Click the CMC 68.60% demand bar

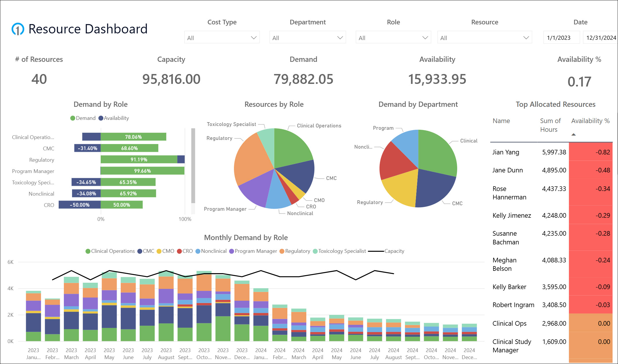129,148
